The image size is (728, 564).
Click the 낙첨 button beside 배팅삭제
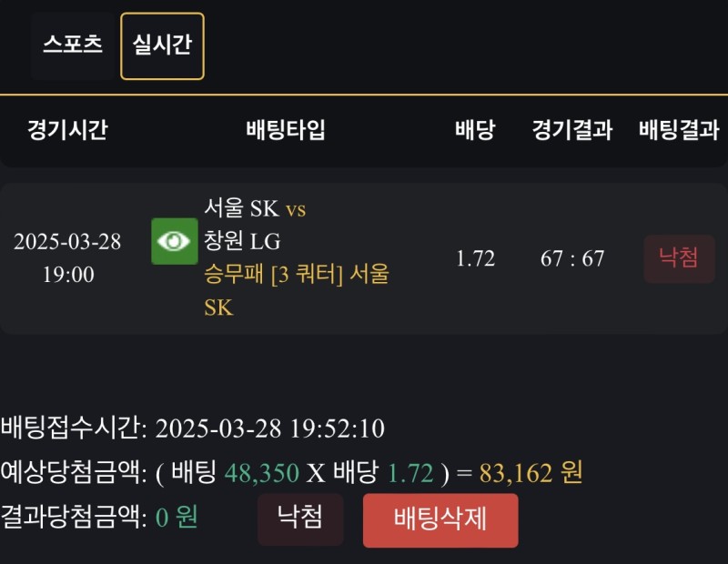[299, 519]
